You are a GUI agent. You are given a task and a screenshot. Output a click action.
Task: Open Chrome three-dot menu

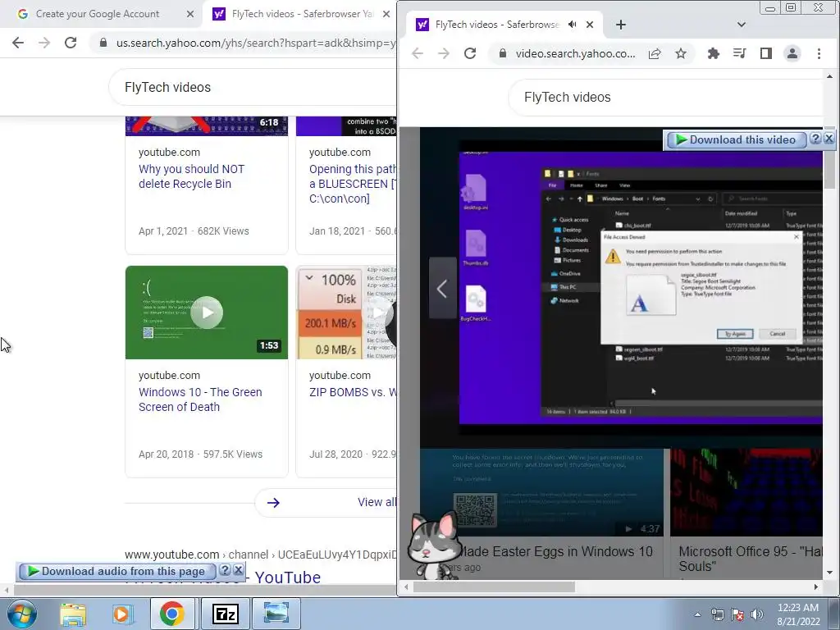tap(819, 53)
